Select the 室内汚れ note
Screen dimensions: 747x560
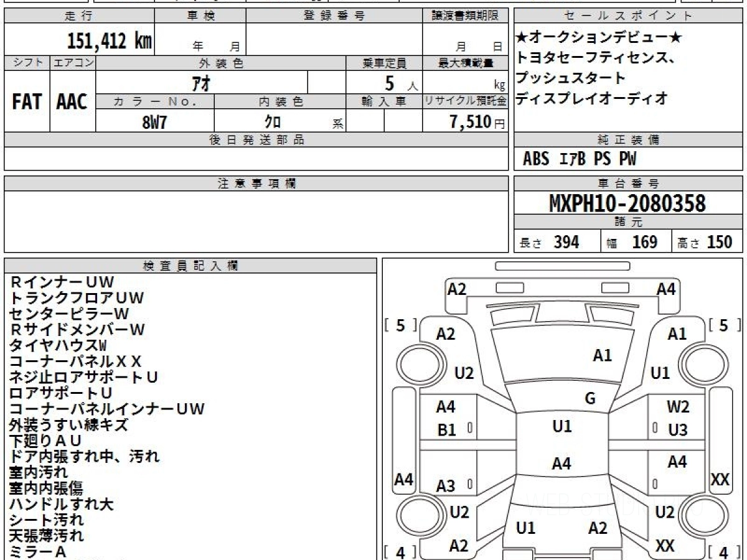click(38, 472)
